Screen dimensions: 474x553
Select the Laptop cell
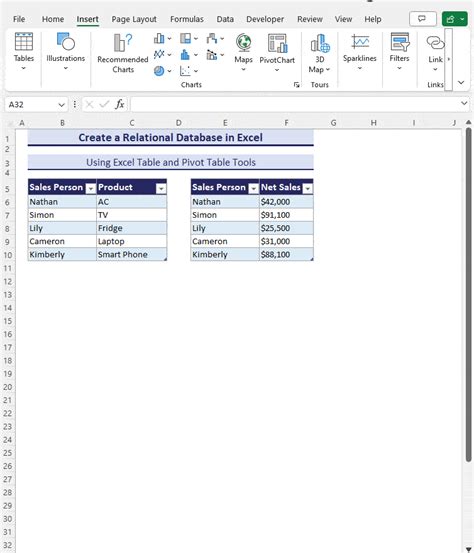(x=132, y=241)
